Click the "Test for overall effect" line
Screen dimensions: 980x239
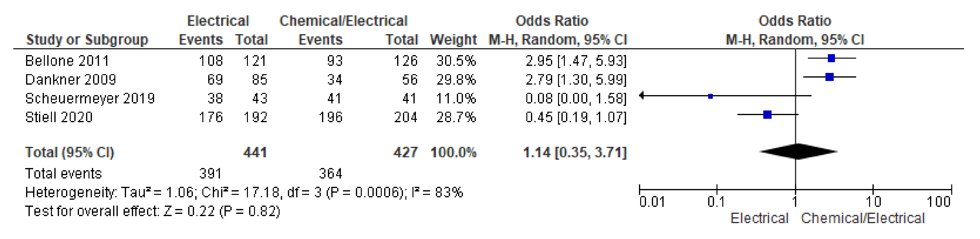click(153, 211)
